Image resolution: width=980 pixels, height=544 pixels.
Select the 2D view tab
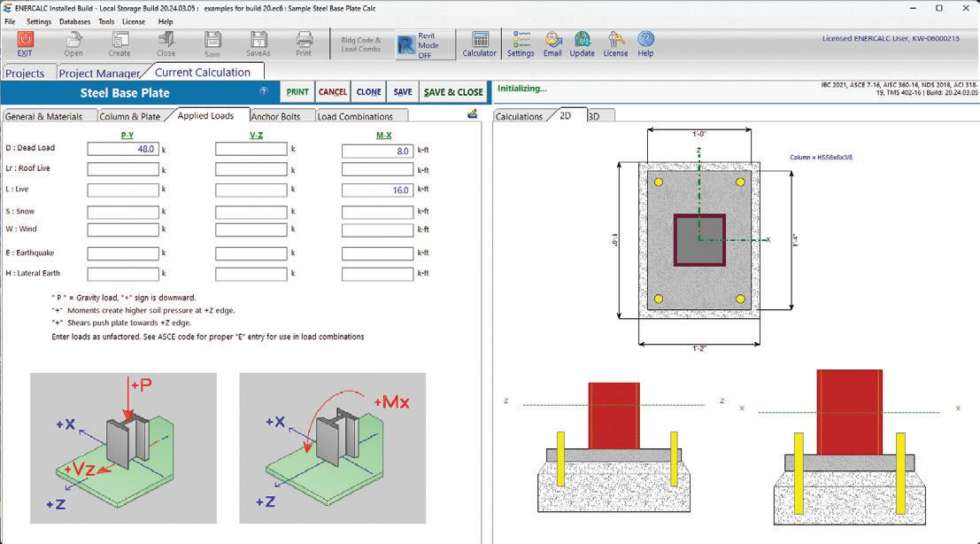(566, 115)
